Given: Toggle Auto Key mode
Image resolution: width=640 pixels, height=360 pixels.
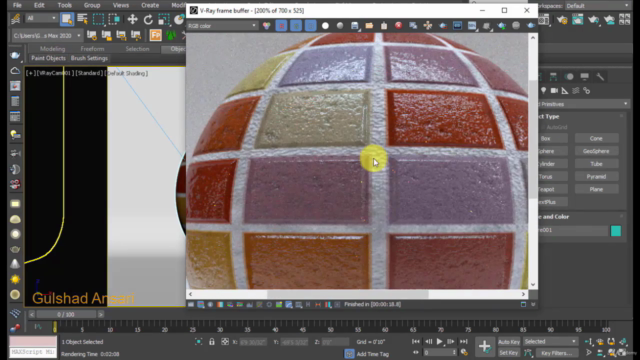Looking at the screenshot, I should click(509, 342).
